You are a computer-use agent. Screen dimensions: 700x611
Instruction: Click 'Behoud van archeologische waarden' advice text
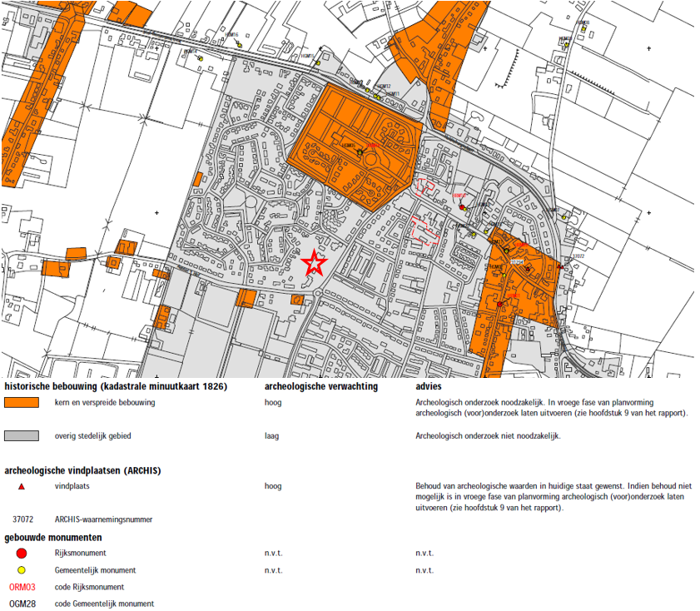[x=554, y=497]
